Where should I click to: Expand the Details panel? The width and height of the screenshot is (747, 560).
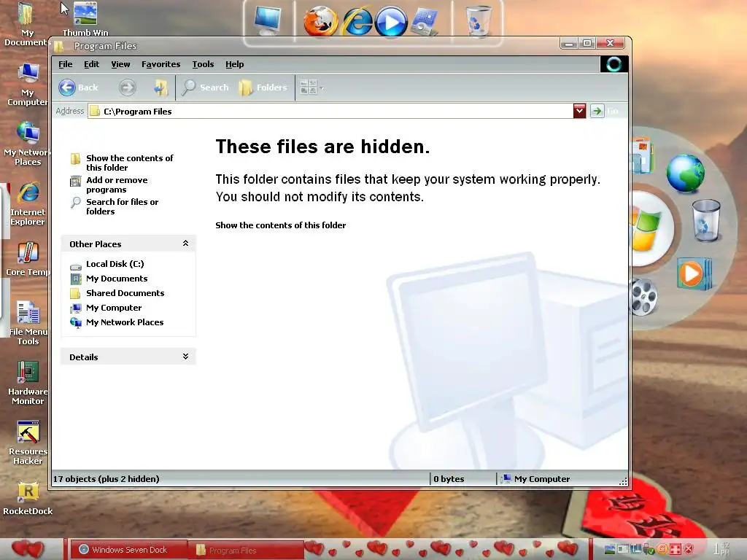point(185,357)
